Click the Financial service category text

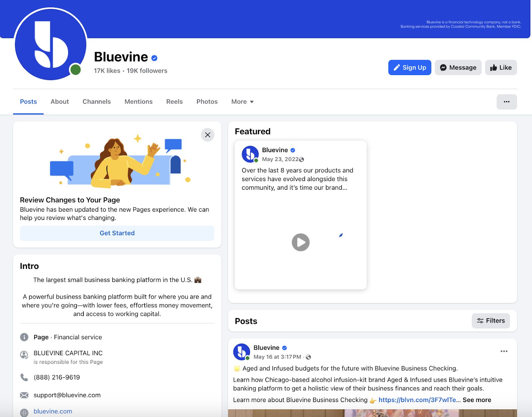[78, 337]
